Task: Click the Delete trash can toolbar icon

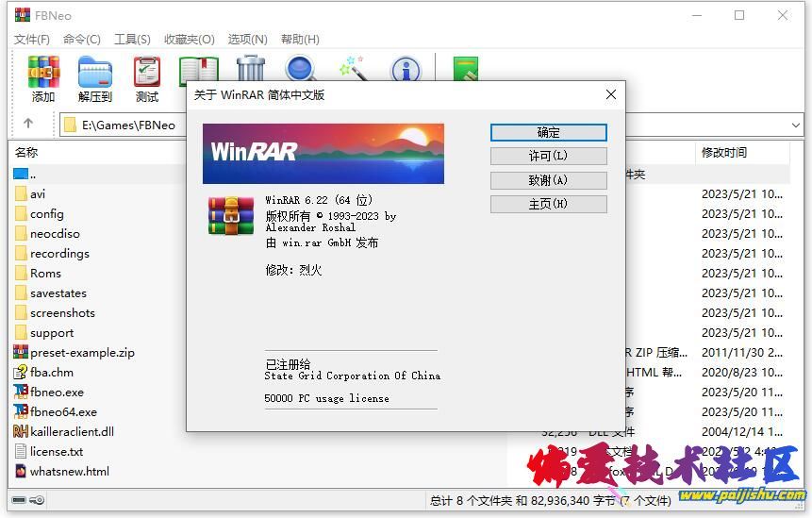Action: pyautogui.click(x=251, y=69)
